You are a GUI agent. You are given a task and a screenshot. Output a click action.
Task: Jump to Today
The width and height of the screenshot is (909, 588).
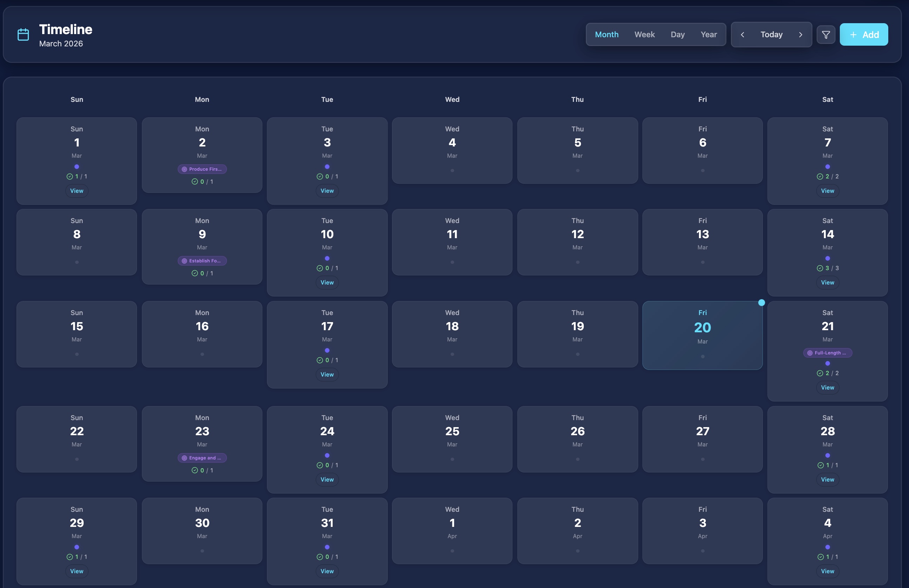[x=771, y=35]
